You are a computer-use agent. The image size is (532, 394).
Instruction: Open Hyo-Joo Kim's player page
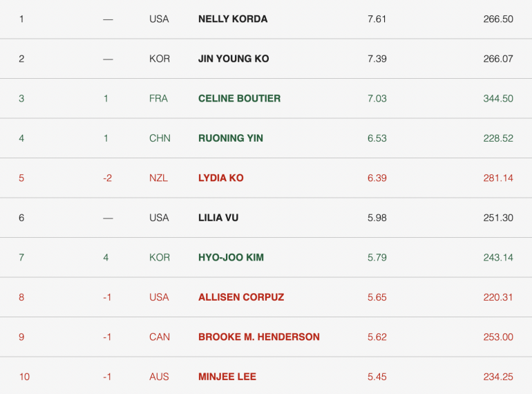pos(231,257)
